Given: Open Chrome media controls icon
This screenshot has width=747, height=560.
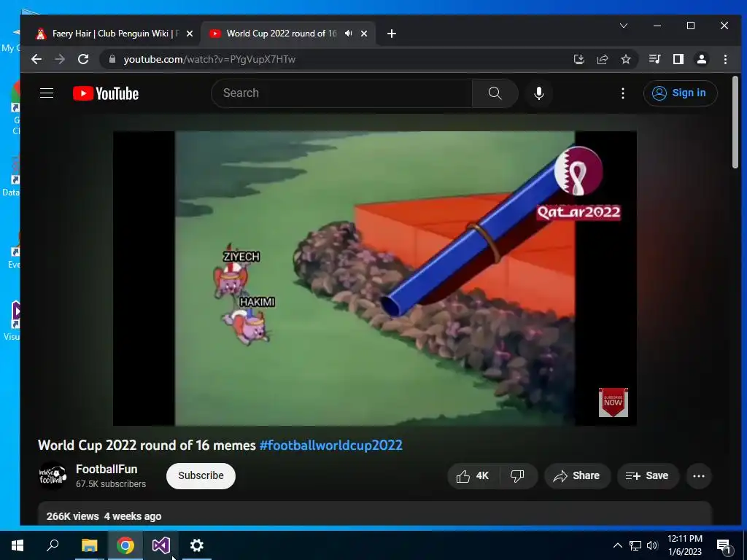Looking at the screenshot, I should 654,59.
